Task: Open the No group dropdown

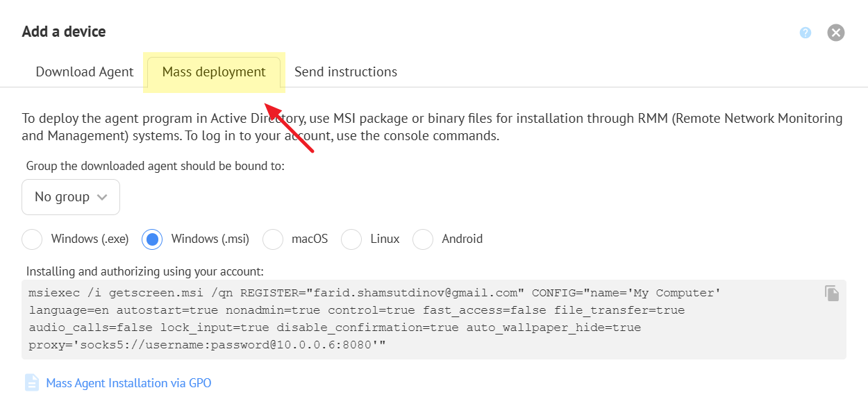Action: coord(70,197)
